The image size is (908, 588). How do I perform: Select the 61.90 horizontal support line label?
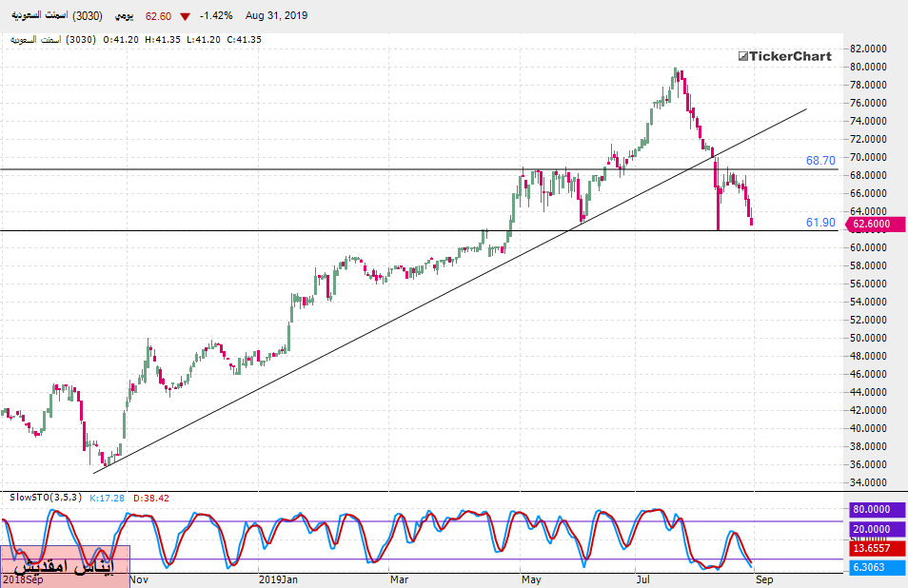tap(819, 222)
